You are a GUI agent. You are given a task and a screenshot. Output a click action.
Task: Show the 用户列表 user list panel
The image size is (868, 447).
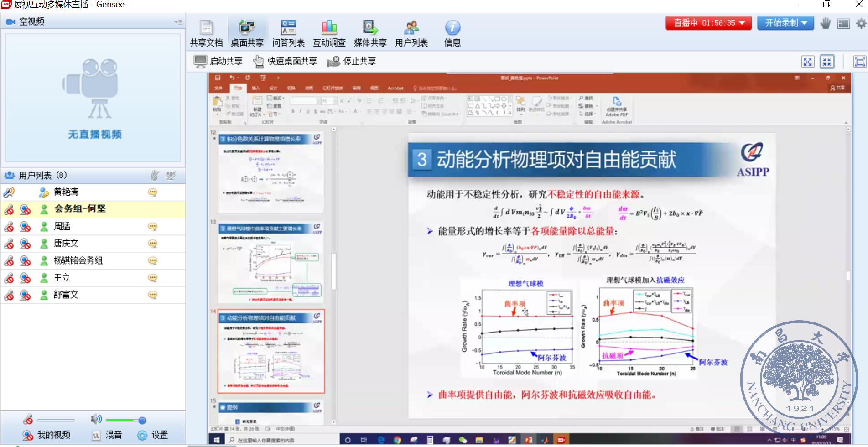(411, 32)
